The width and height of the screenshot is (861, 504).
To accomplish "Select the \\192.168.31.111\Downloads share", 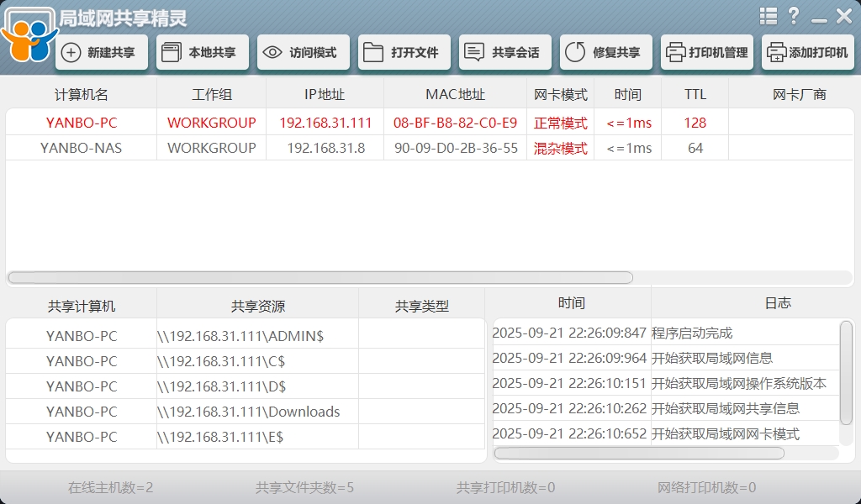I will (x=249, y=412).
